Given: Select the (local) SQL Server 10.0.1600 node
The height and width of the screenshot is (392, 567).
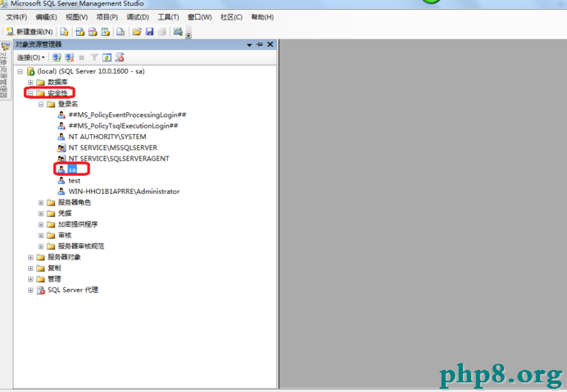Looking at the screenshot, I should [91, 71].
